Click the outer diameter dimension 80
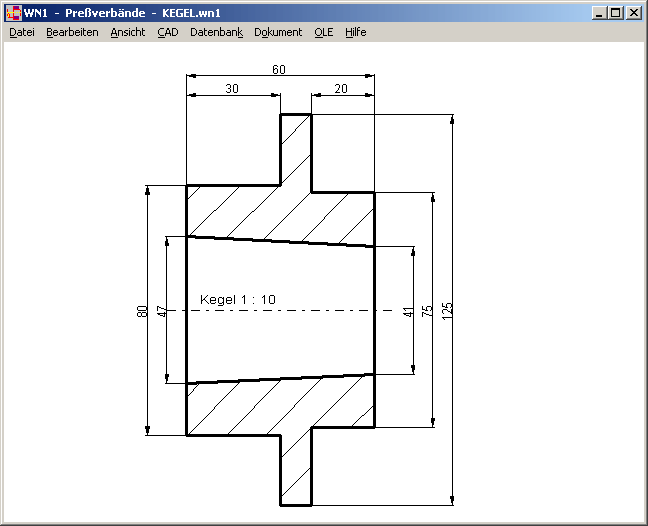The width and height of the screenshot is (648, 526). (142, 311)
